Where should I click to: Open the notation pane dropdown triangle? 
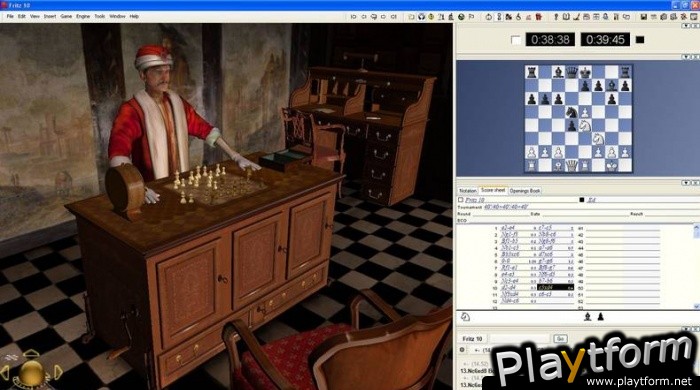[686, 183]
